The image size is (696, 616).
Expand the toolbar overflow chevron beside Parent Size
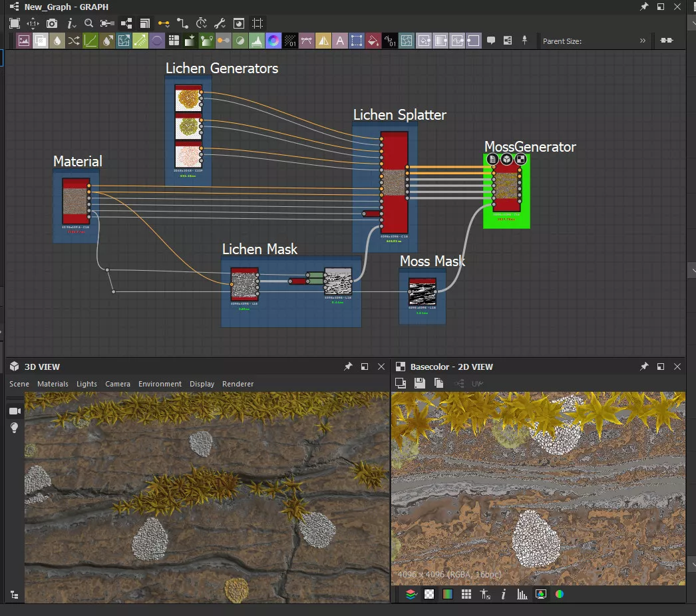(642, 41)
